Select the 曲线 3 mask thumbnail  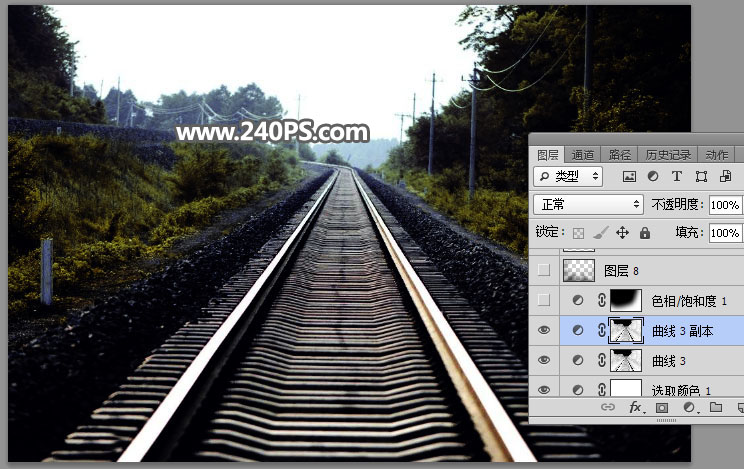click(626, 360)
